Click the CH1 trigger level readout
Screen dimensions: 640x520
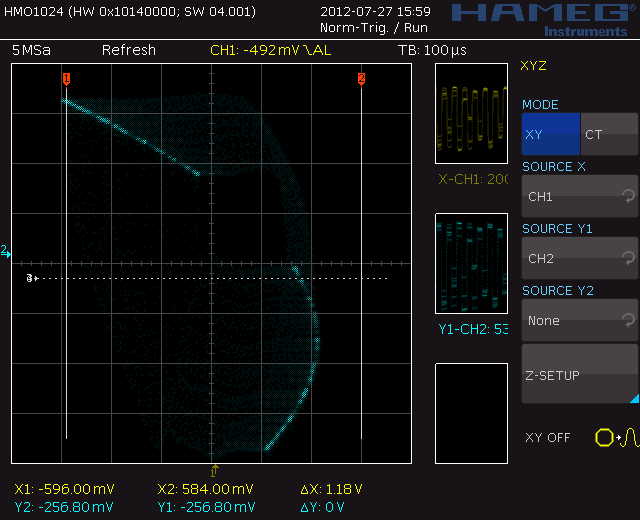pos(269,50)
